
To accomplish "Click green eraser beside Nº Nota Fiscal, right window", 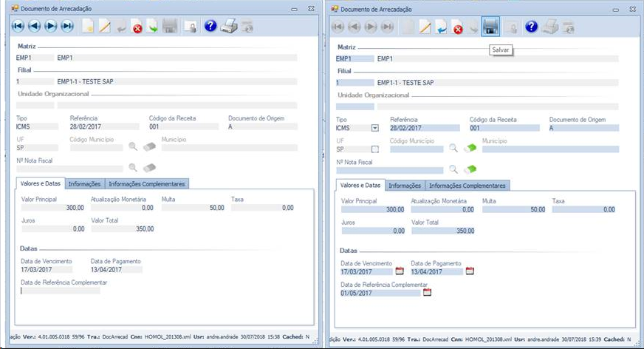I will (x=470, y=169).
